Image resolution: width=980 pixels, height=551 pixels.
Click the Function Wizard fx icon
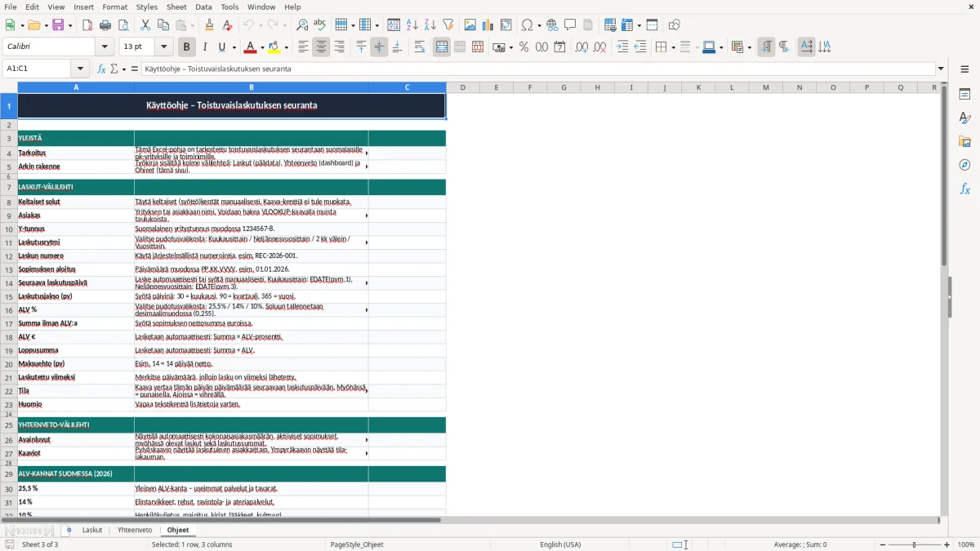pos(101,69)
